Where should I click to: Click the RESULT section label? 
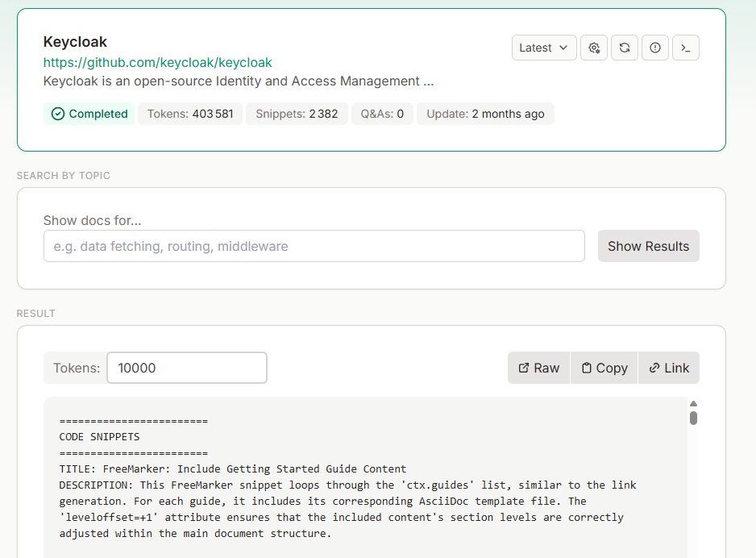click(36, 314)
